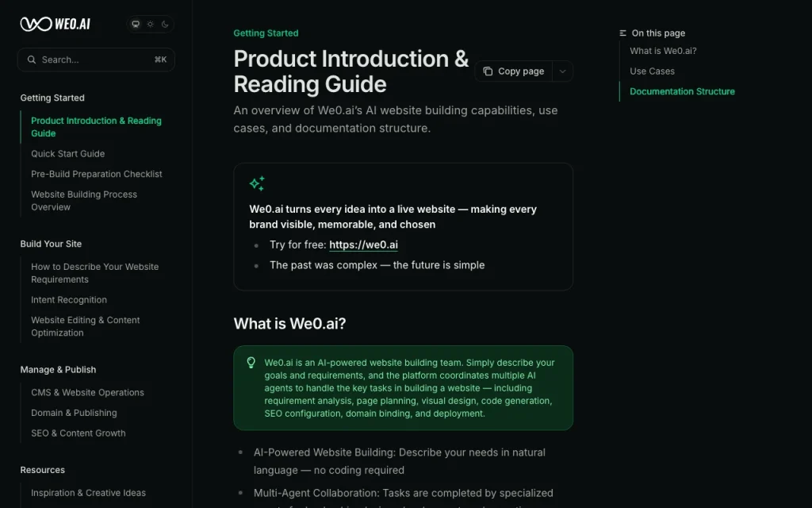Open Domain & Publishing page
Viewport: 812px width, 508px height.
(x=74, y=413)
